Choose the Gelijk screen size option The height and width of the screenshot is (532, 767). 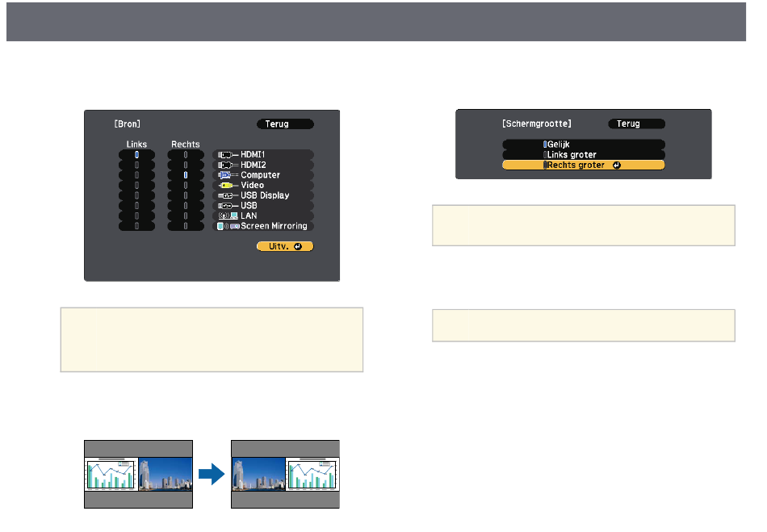(584, 145)
